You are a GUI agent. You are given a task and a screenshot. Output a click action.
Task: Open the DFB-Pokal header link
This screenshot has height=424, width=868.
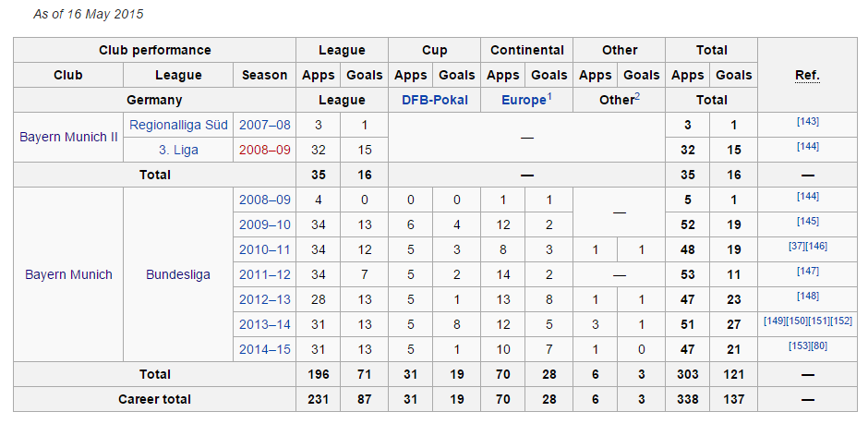(434, 100)
